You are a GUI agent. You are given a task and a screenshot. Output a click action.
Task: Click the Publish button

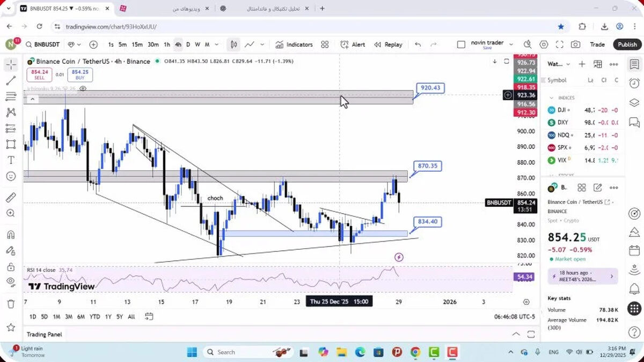(x=627, y=45)
